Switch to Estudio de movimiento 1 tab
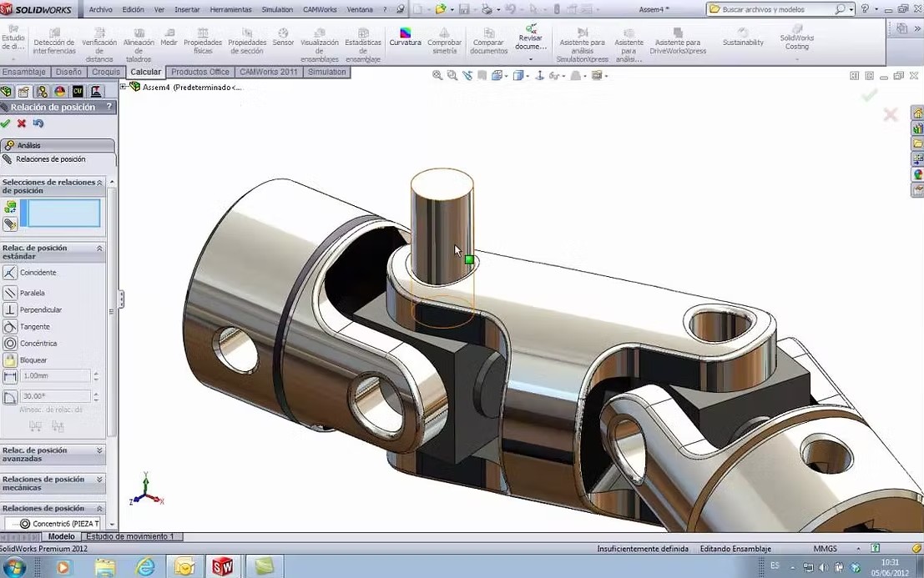Screen dimensions: 924x578 (130, 537)
